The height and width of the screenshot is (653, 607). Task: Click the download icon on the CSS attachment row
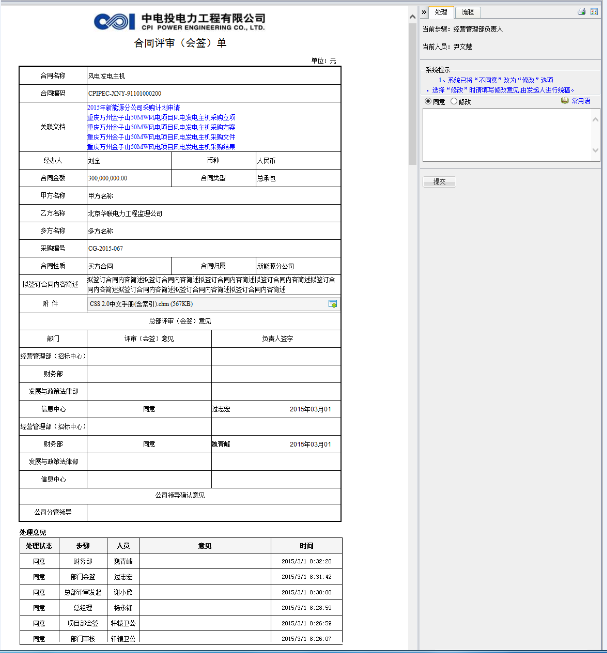coord(332,304)
